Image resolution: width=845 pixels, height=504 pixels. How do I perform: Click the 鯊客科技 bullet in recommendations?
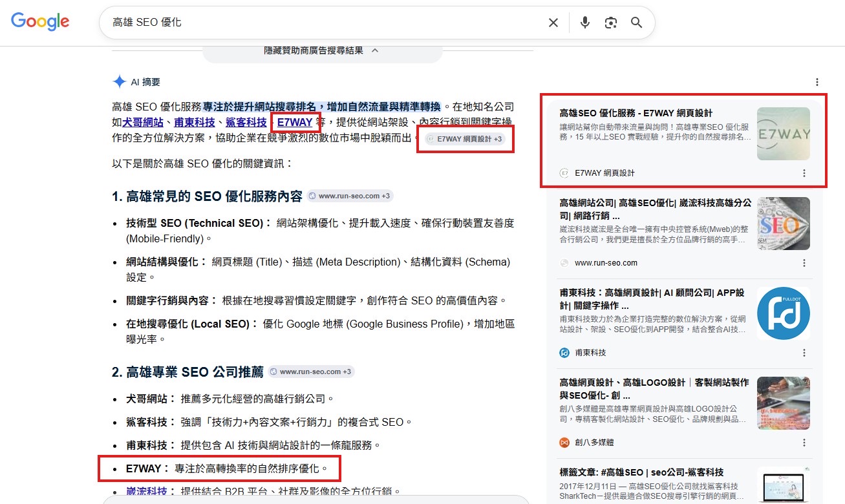point(269,422)
